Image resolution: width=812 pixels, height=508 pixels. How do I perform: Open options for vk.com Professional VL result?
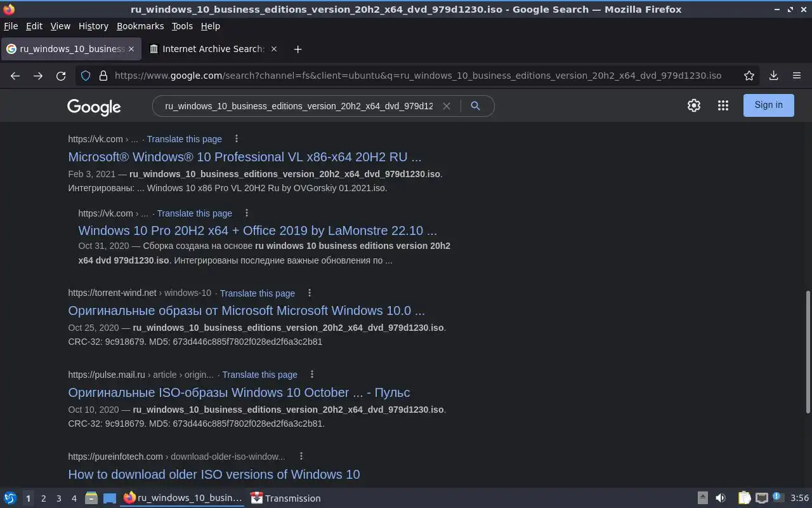click(x=237, y=138)
